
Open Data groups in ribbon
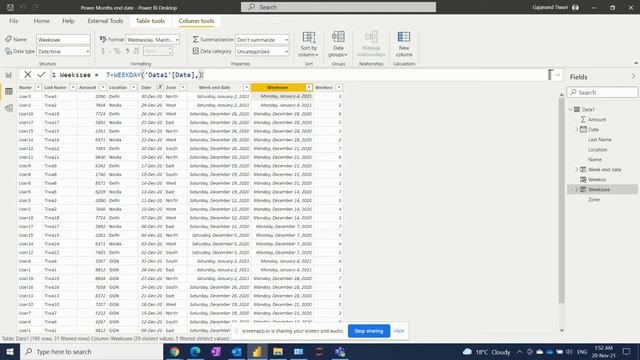338,44
